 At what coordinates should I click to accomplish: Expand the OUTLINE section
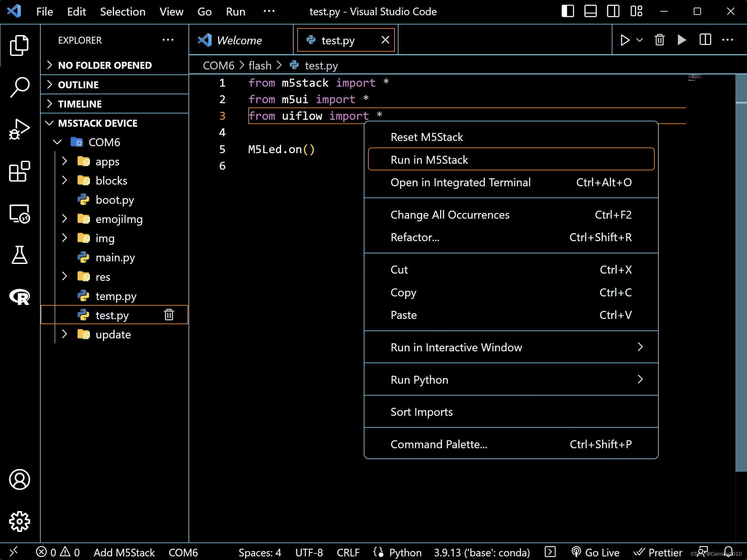(114, 84)
